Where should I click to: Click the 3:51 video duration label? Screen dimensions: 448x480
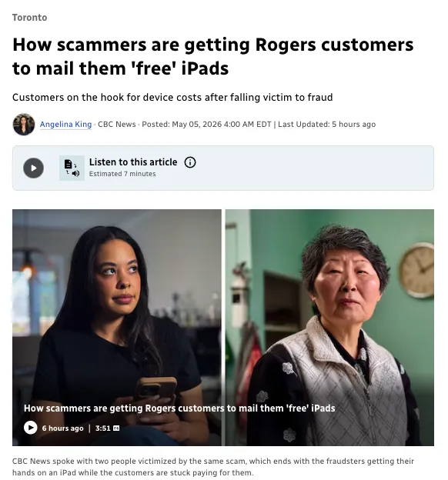click(x=102, y=428)
